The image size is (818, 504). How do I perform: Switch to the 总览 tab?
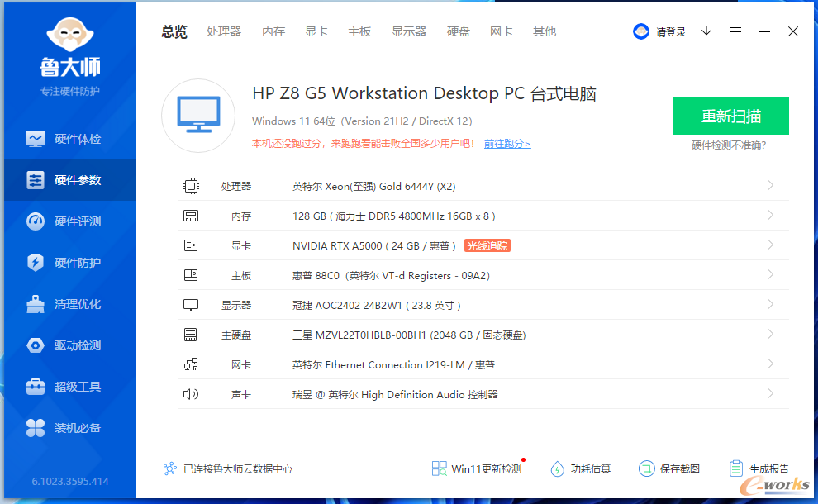pyautogui.click(x=174, y=32)
